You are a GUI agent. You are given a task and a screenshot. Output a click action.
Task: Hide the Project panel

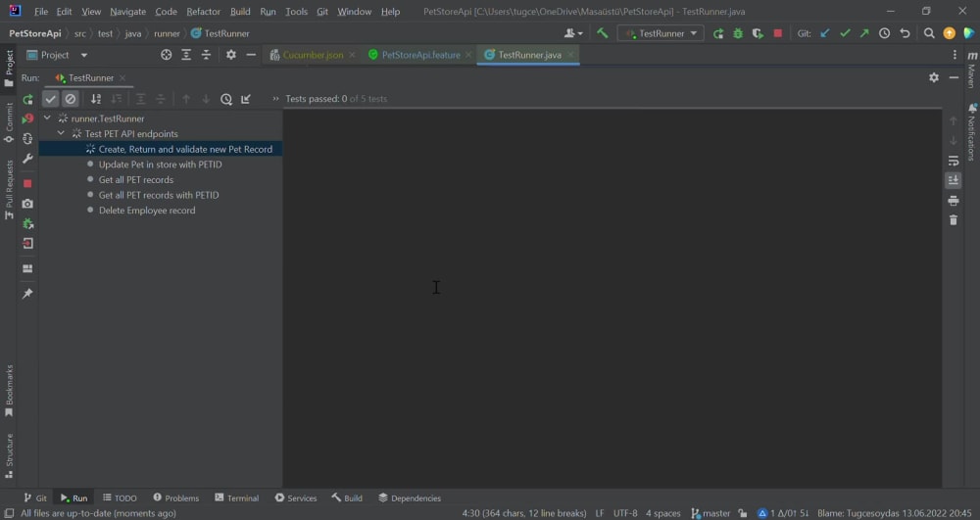pyautogui.click(x=251, y=55)
